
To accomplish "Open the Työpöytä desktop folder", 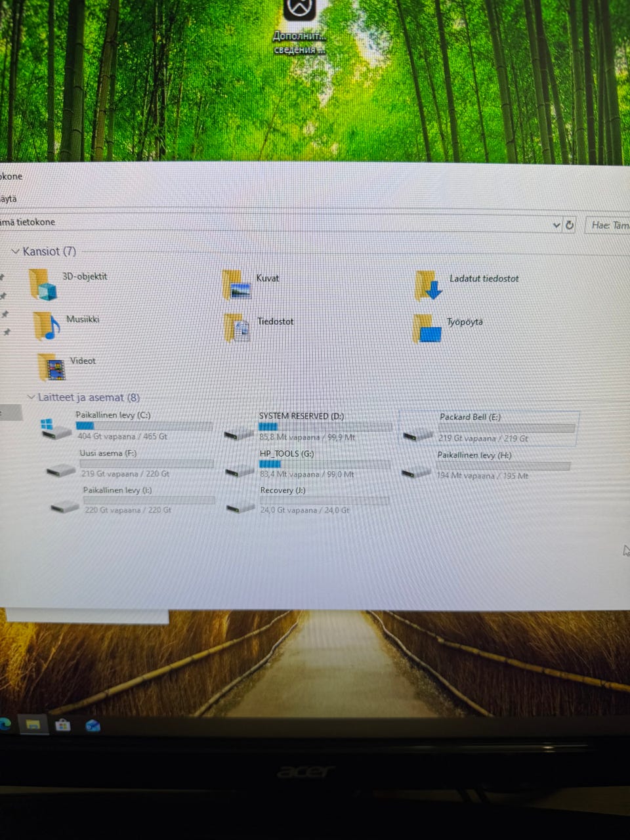I will coord(427,328).
